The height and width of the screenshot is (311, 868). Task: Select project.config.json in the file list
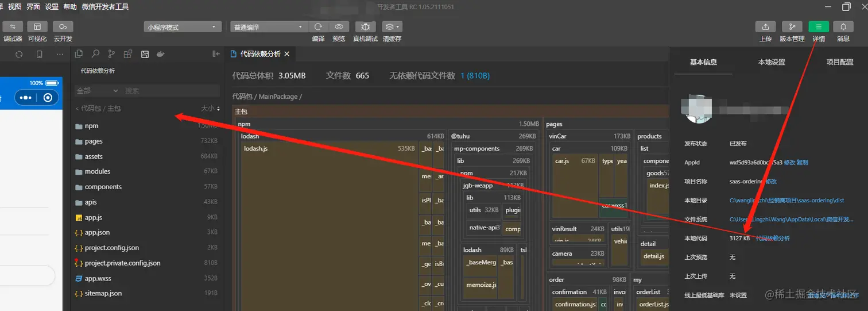click(x=146, y=248)
